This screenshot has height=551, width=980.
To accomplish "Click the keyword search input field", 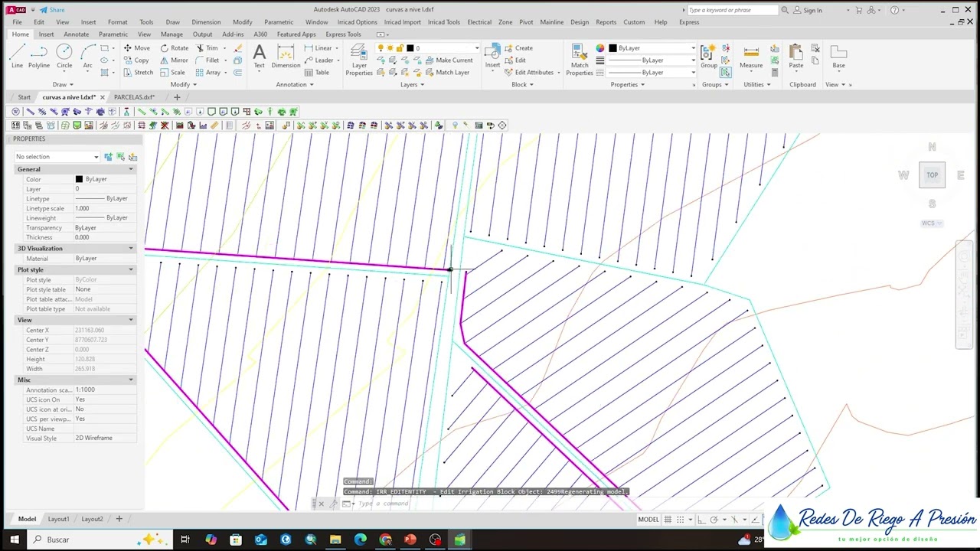I will coord(732,10).
